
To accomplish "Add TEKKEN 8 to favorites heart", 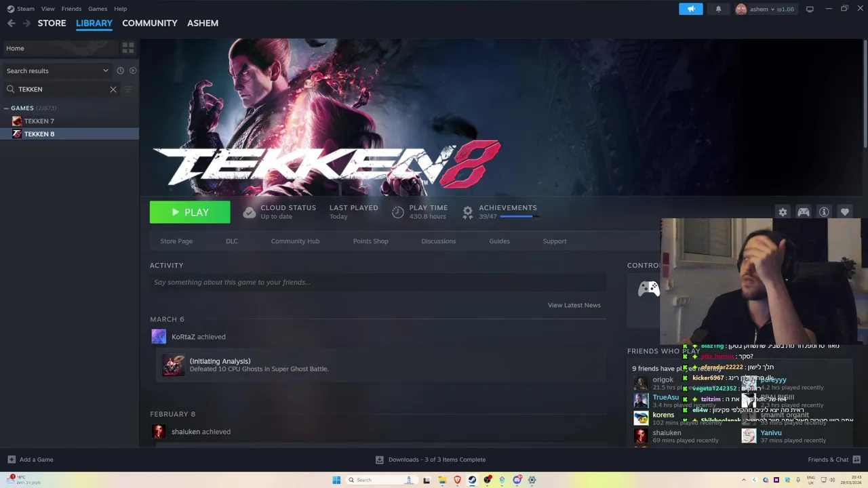I will [x=845, y=212].
